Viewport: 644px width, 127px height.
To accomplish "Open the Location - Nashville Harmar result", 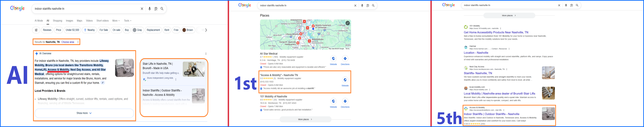I will click(476, 53).
